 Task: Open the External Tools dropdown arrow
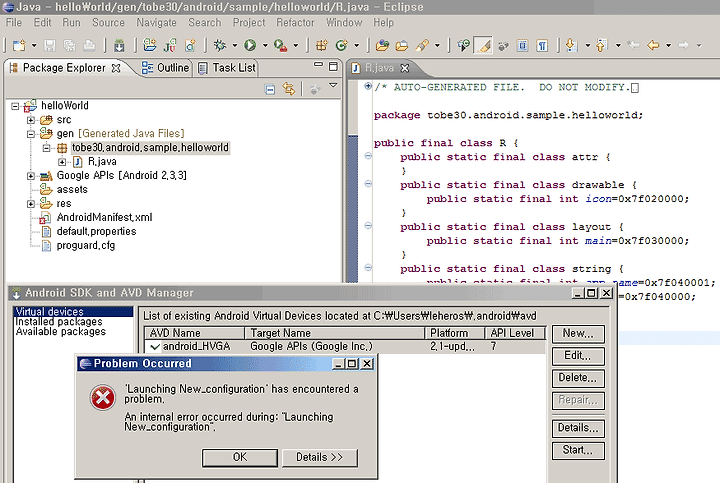click(296, 45)
